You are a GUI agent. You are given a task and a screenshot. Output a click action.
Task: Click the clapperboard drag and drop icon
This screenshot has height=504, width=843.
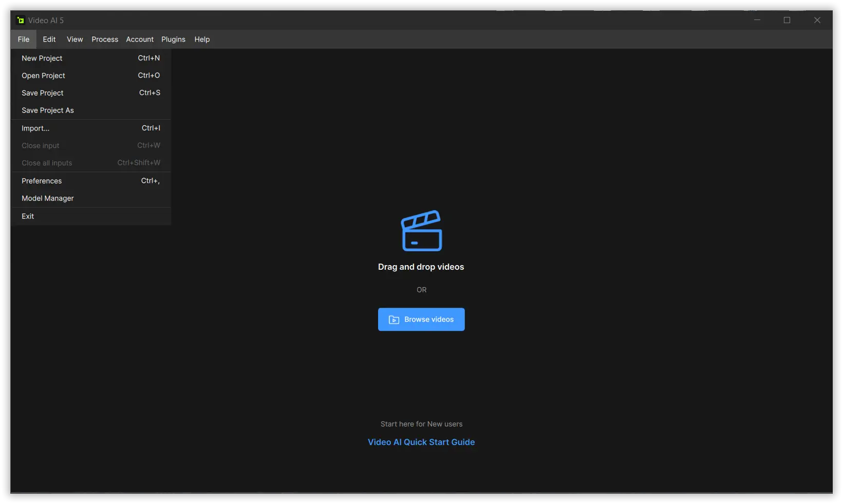tap(421, 231)
